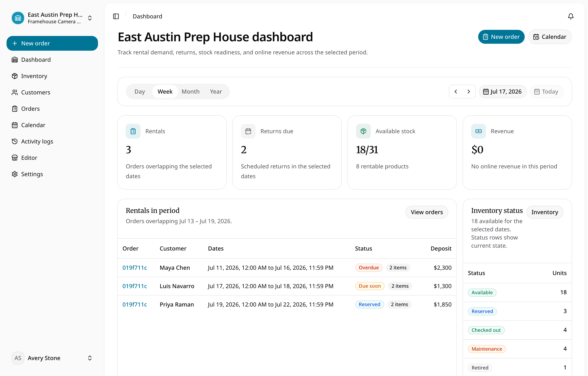
Task: Click the 18/31 available stock value
Action: pyautogui.click(x=367, y=150)
